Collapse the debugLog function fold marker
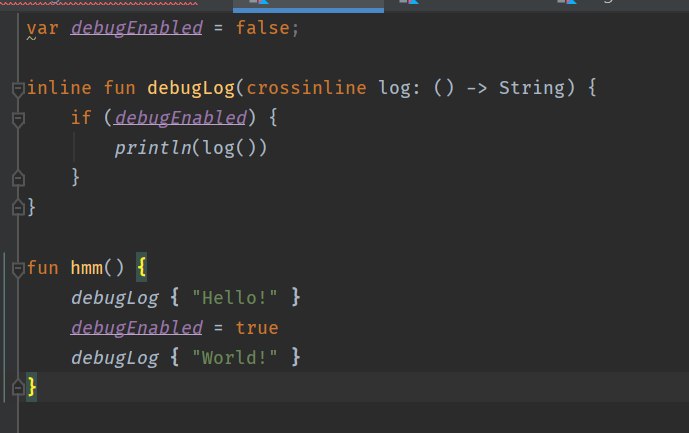 coord(18,90)
